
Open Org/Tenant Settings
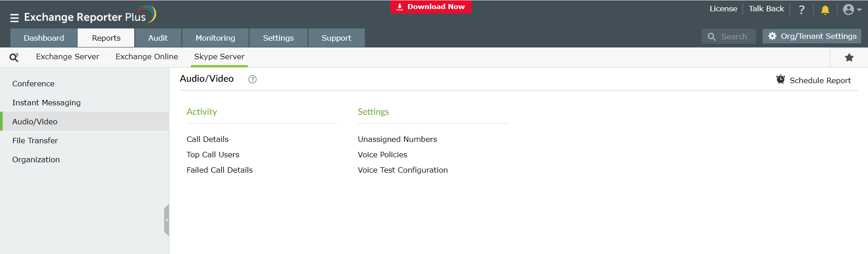coord(812,36)
